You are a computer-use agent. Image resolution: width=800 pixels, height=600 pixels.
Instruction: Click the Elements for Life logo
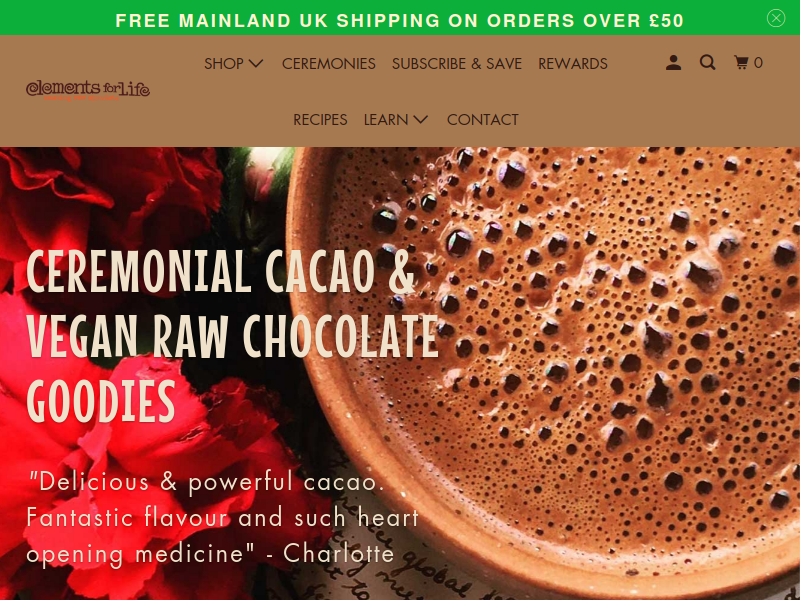[x=88, y=90]
